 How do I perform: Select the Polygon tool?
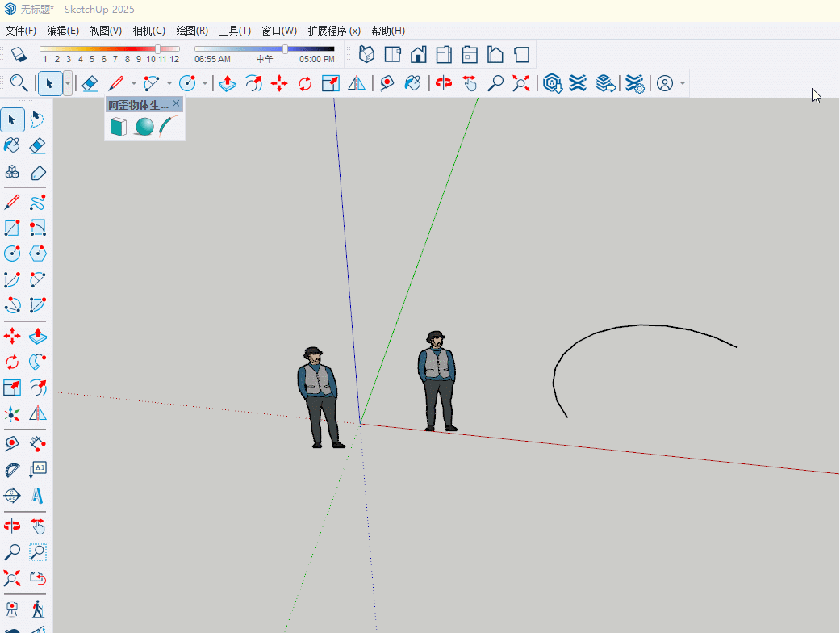pyautogui.click(x=37, y=254)
